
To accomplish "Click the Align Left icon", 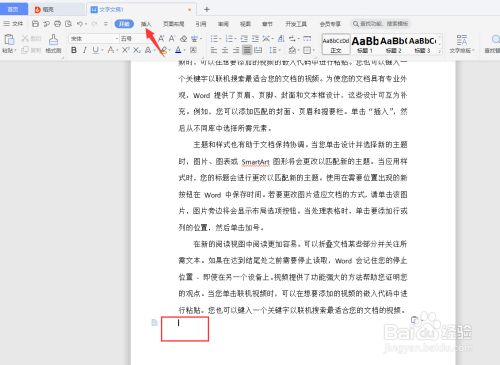I will 214,50.
